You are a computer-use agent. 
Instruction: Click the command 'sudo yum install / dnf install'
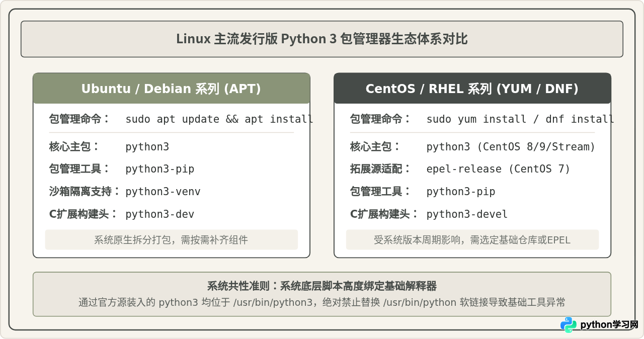click(x=520, y=119)
